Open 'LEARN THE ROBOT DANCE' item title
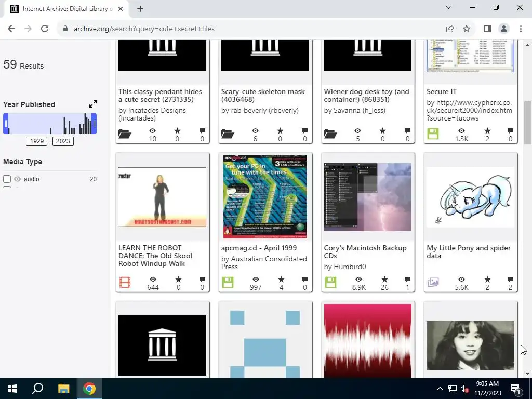The image size is (532, 399). (155, 256)
